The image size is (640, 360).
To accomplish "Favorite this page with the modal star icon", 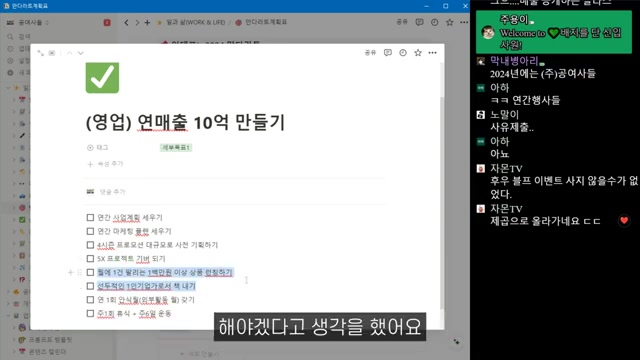I will [x=418, y=53].
